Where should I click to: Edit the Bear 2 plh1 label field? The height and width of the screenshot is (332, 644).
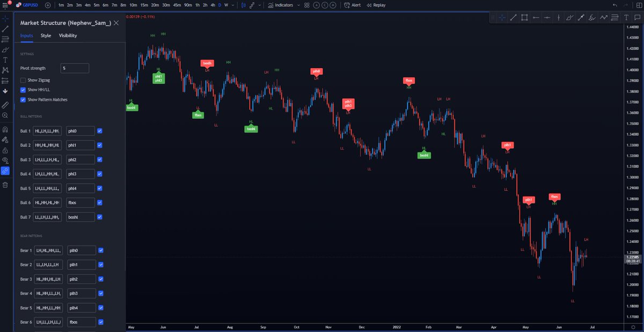coord(80,264)
